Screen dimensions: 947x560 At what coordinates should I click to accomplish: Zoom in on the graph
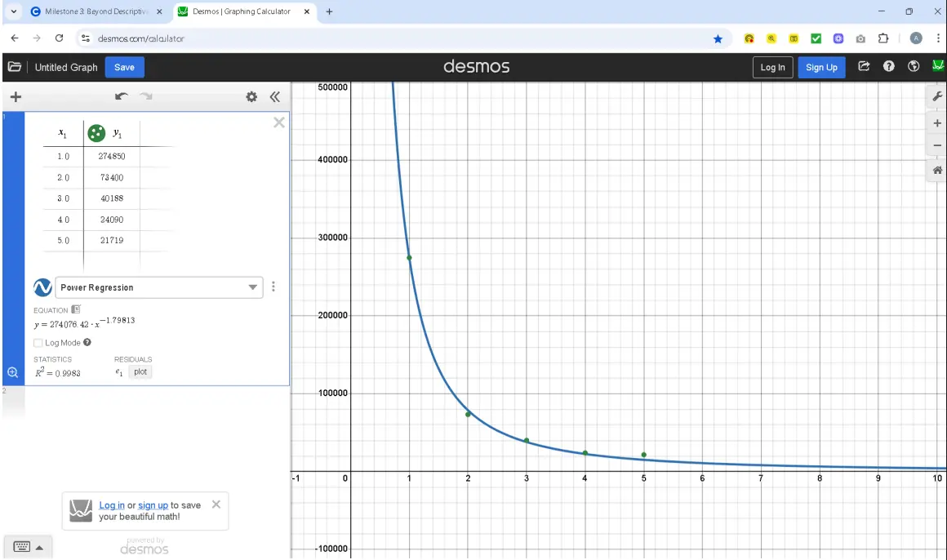(x=936, y=123)
